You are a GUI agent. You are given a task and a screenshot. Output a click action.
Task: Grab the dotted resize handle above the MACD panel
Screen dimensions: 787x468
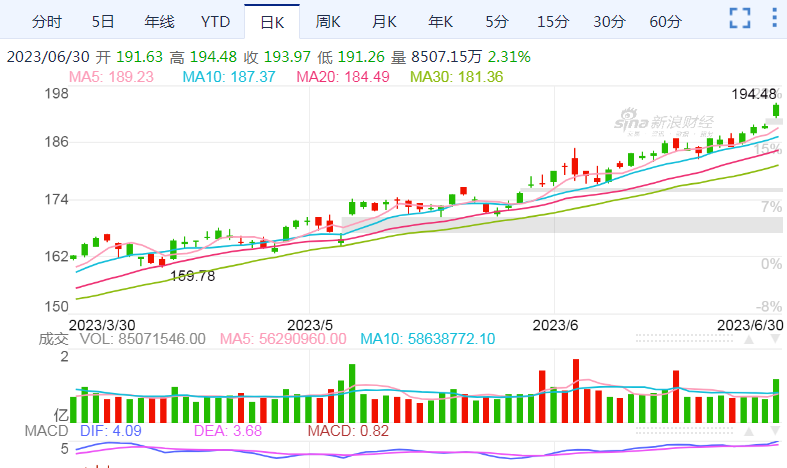point(685,431)
